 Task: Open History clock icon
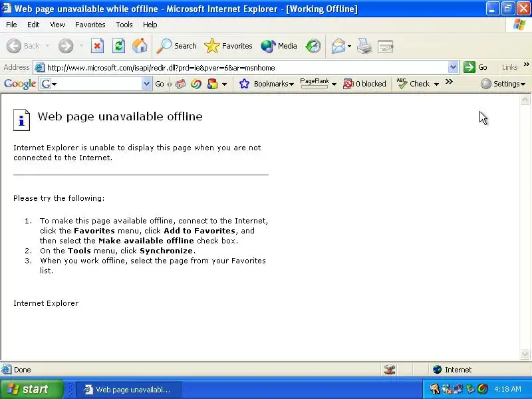pos(313,46)
